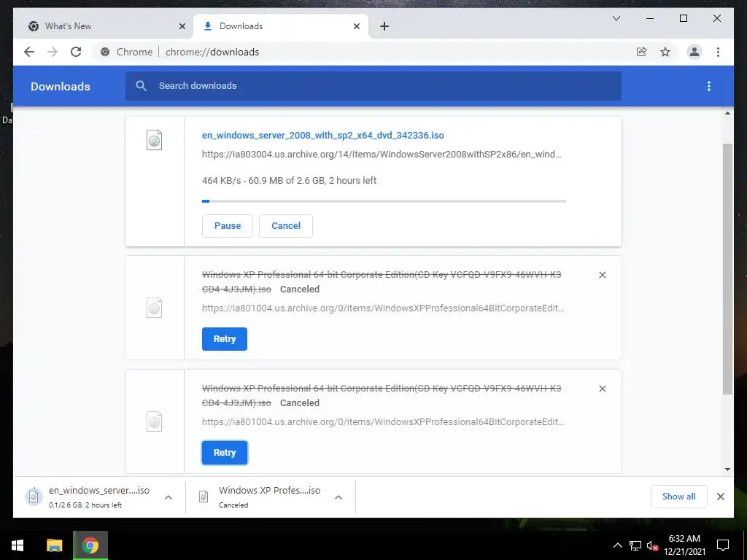Expand options for en_windows_server shelf item

[x=169, y=497]
